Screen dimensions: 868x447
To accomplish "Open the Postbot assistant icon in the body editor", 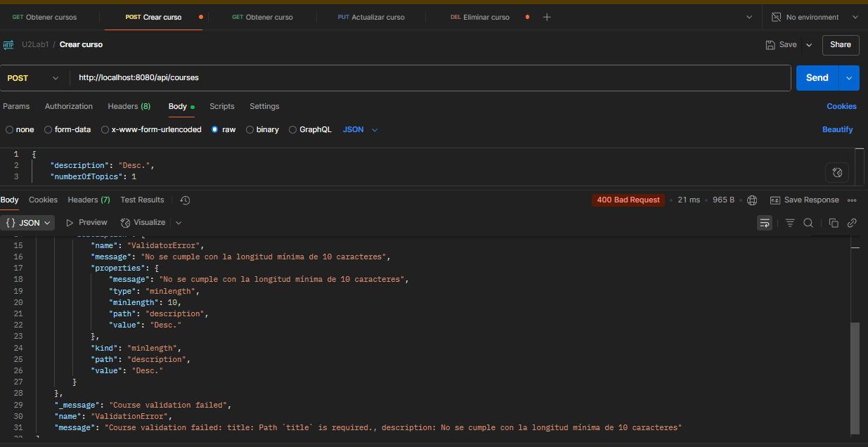I will 836,172.
